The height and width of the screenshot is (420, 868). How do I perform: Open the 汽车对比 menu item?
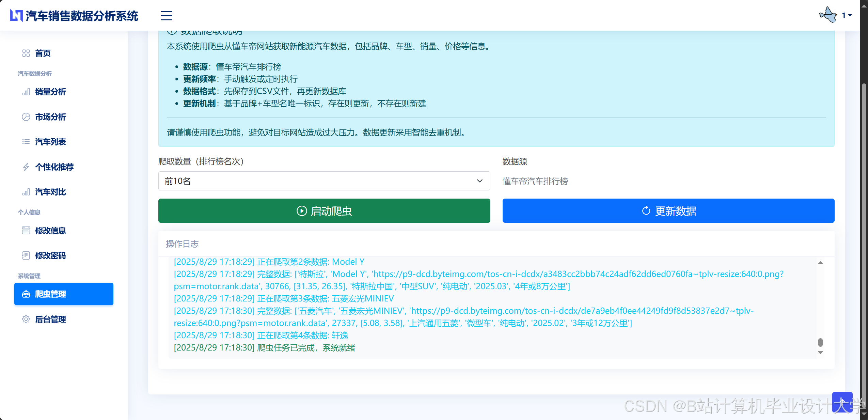pos(50,192)
